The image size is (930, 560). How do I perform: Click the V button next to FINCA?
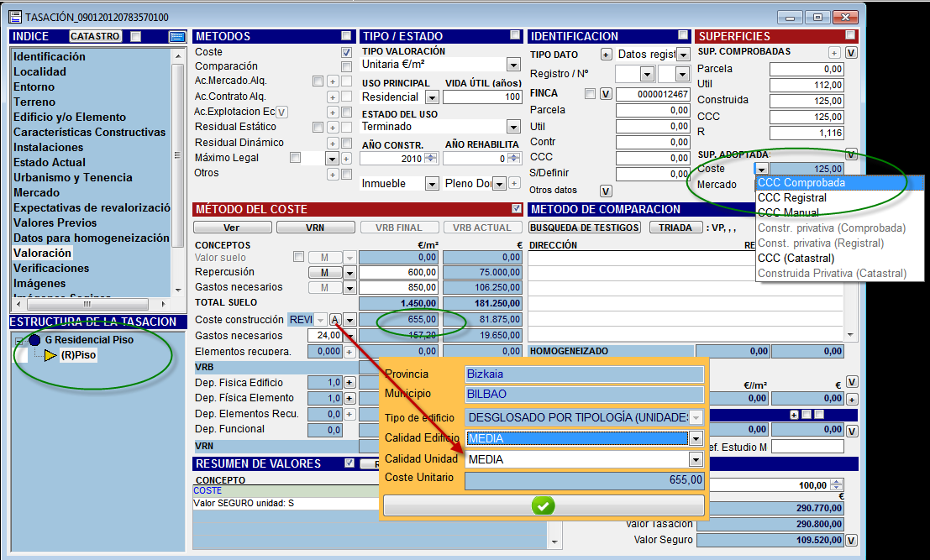pos(606,94)
